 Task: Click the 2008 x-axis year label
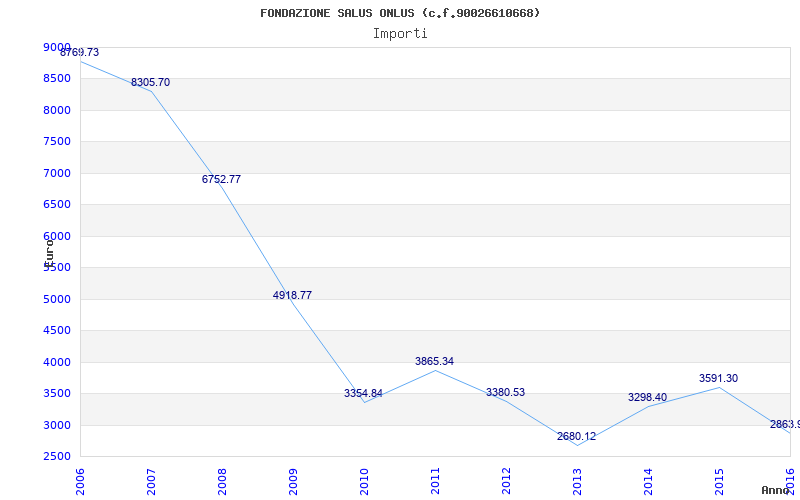tap(222, 481)
